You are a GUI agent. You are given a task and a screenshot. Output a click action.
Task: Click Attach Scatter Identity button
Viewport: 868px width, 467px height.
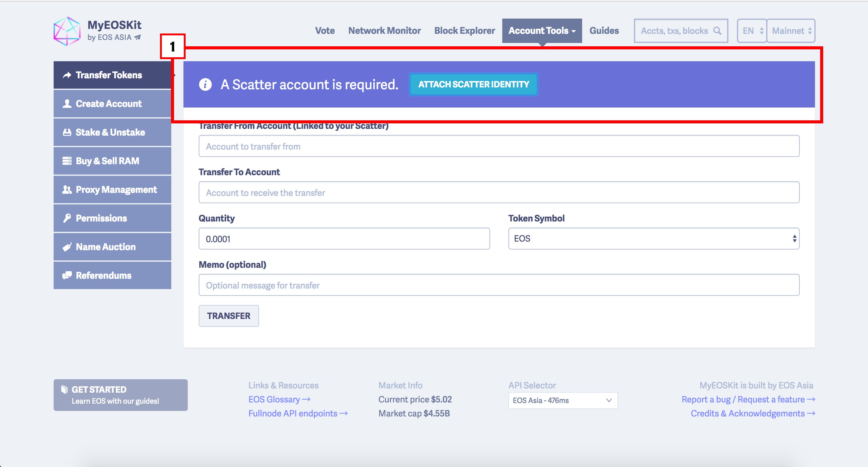coord(473,84)
